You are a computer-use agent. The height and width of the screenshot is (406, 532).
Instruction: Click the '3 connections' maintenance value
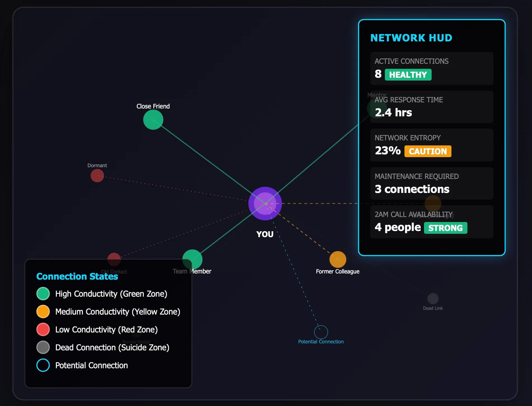412,189
